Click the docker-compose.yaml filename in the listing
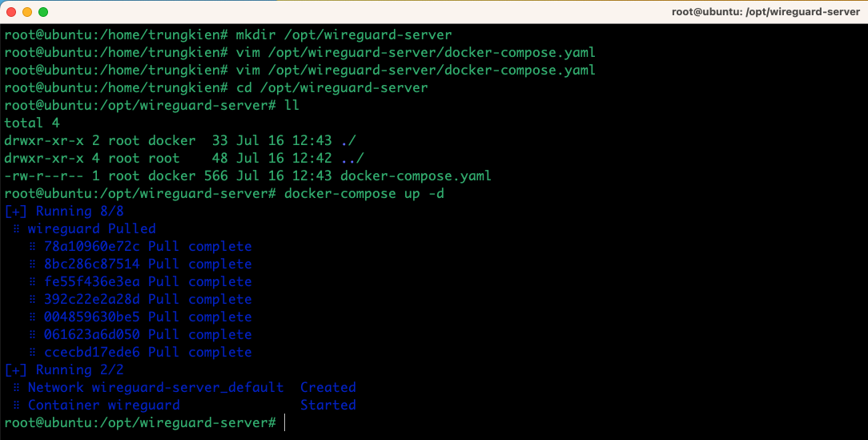Viewport: 868px width, 440px height. point(416,176)
